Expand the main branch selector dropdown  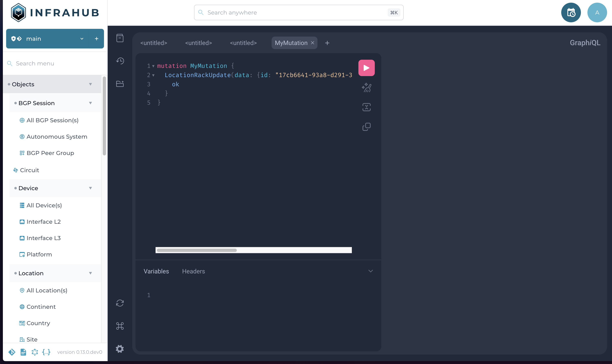(81, 38)
